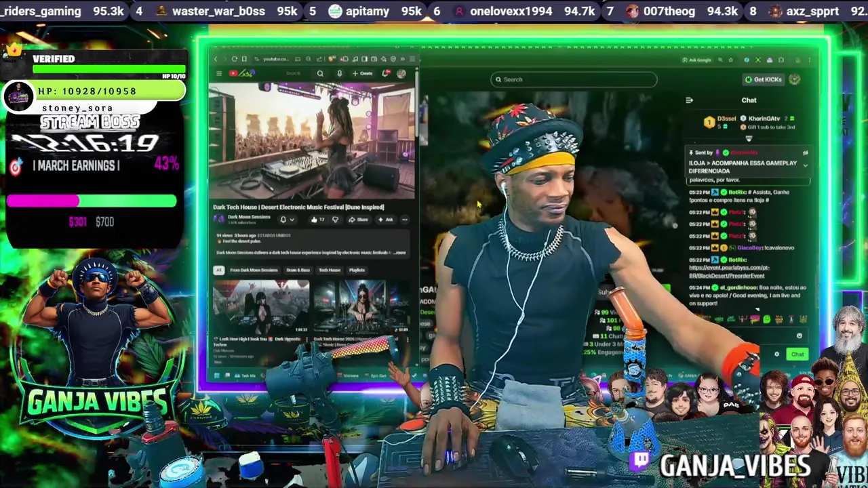
Task: Go back in the YouTube browser window
Action: [216, 59]
